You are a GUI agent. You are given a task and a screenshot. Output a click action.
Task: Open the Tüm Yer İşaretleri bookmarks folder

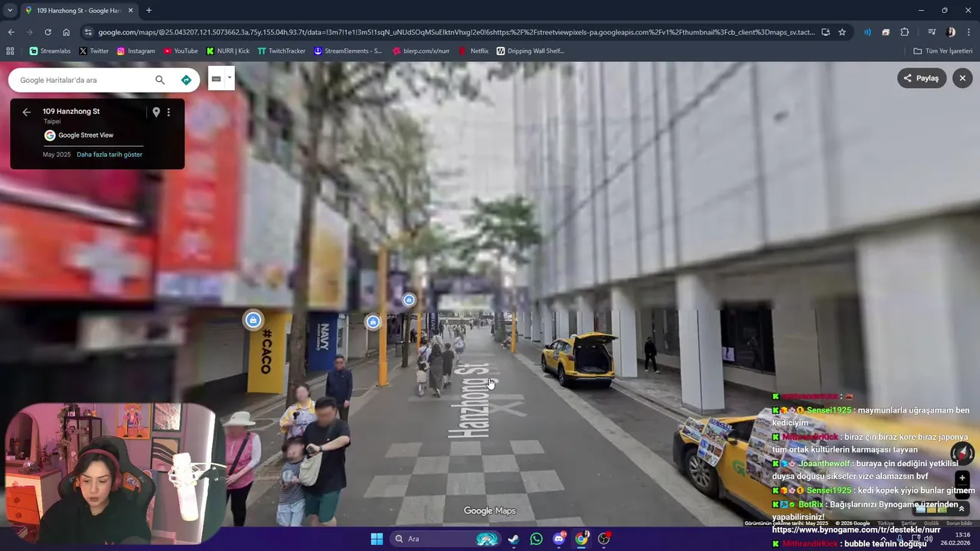coord(943,51)
